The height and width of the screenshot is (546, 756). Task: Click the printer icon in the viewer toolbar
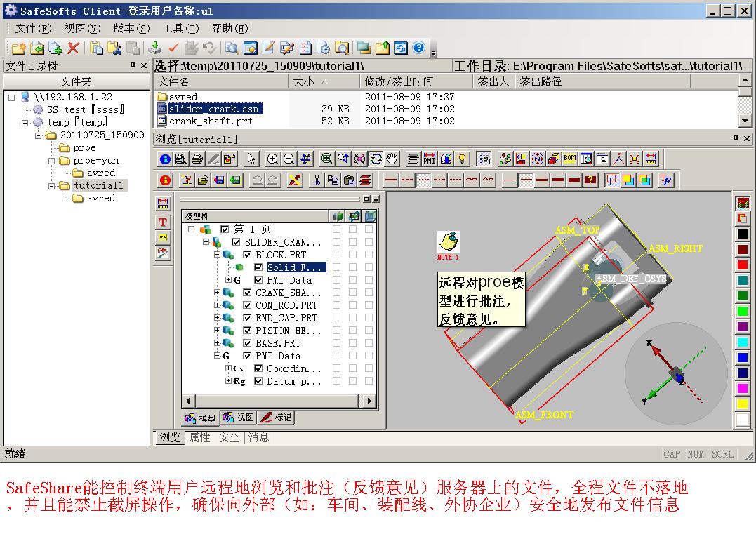coord(197,159)
